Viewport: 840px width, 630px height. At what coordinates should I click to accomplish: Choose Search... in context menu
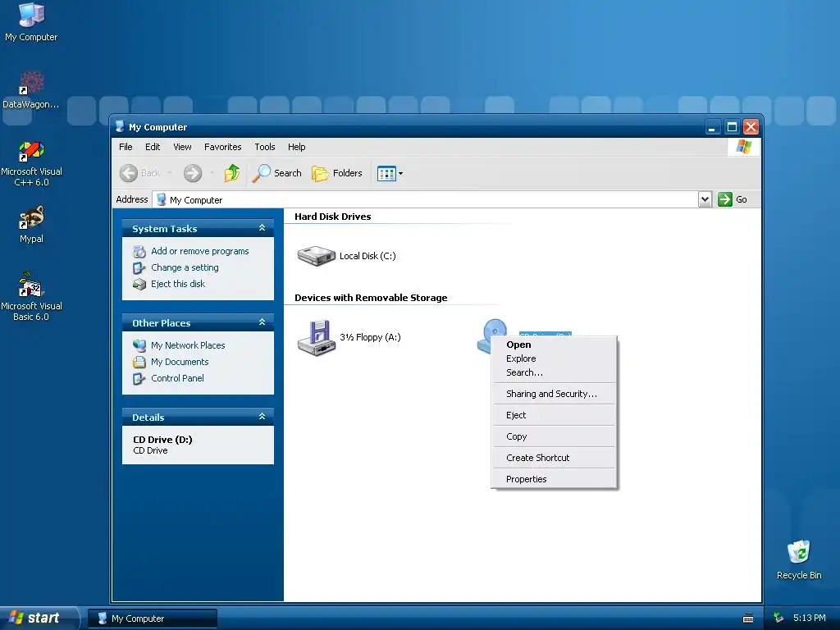click(554, 372)
